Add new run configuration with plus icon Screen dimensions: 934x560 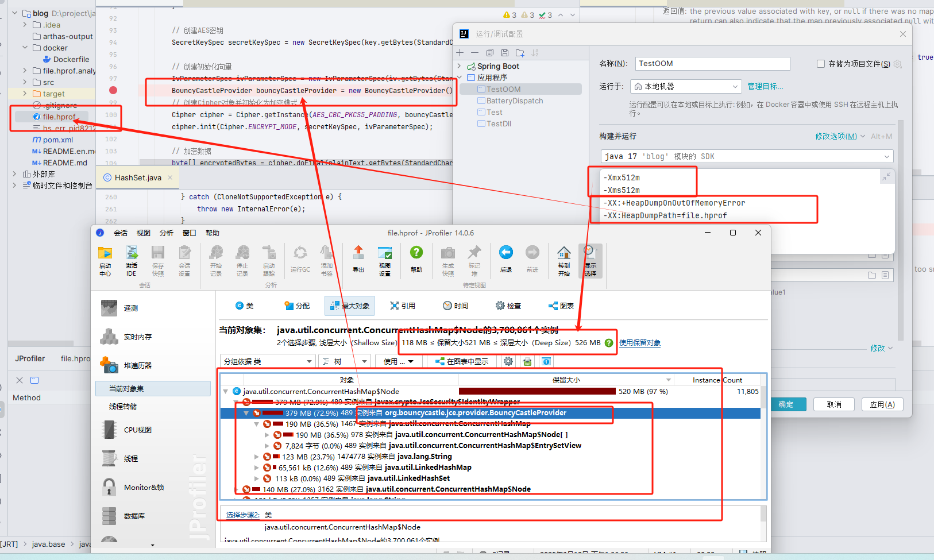[x=460, y=53]
